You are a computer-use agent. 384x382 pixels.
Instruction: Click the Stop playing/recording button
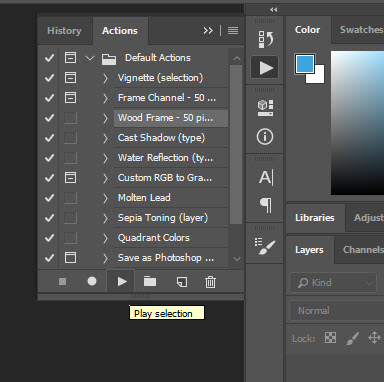click(x=62, y=282)
